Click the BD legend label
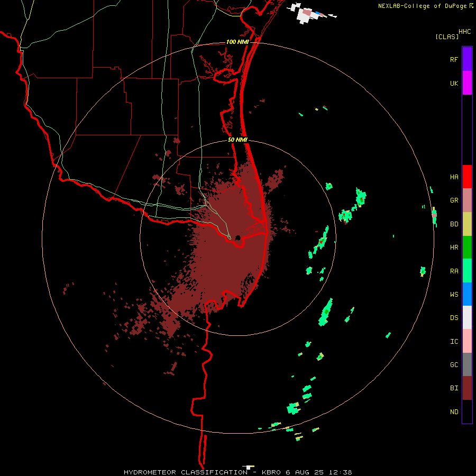The height and width of the screenshot is (476, 476). click(454, 224)
